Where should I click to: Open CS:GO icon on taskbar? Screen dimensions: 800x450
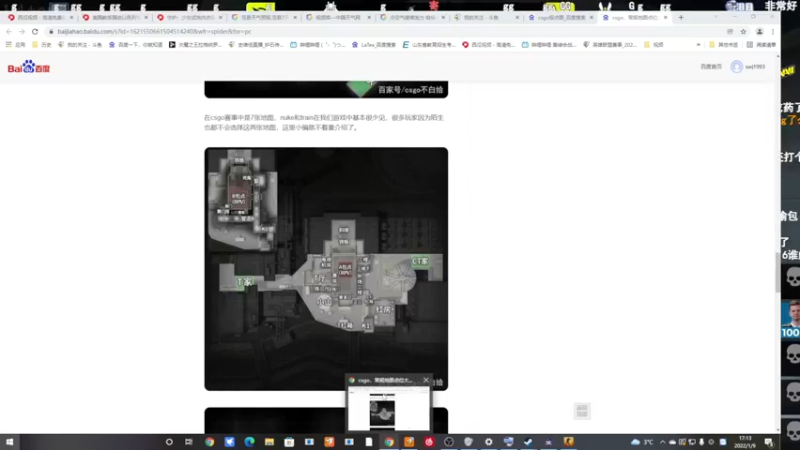point(568,442)
